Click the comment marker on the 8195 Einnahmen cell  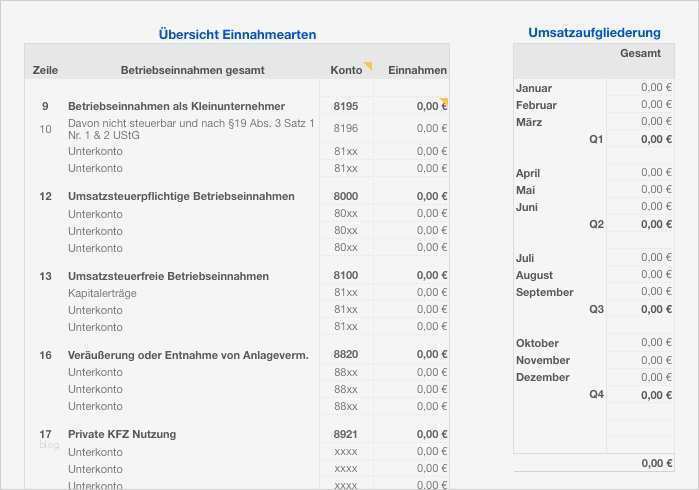[x=444, y=101]
